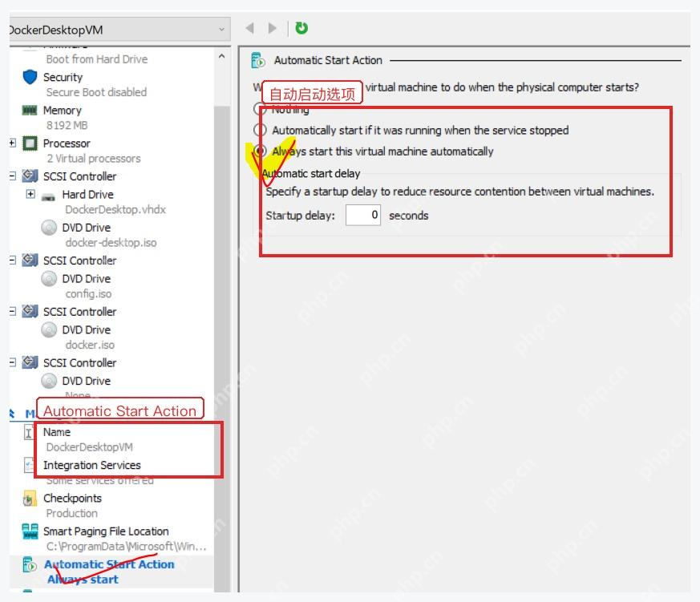The width and height of the screenshot is (700, 602).
Task: Click the 'Always start' status text
Action: click(x=83, y=580)
